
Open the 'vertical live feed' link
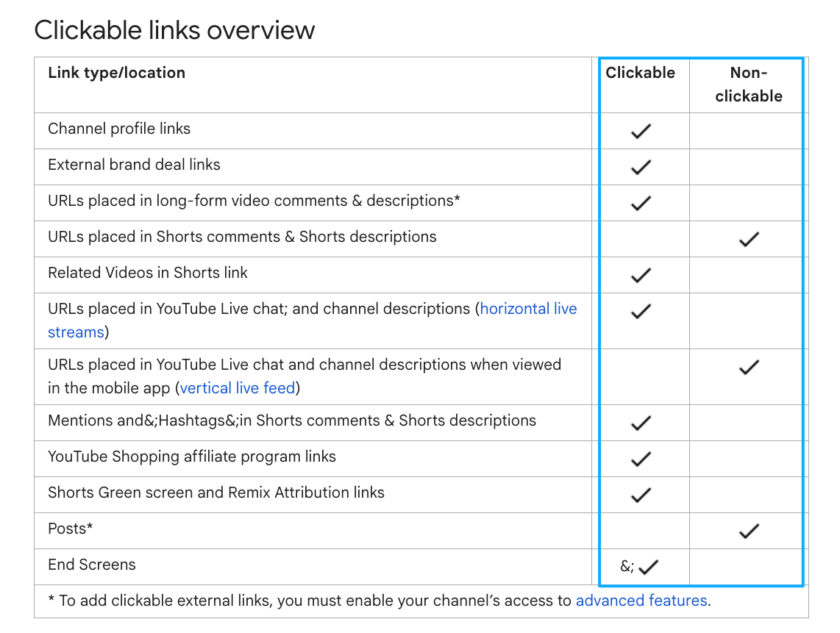[x=238, y=388]
